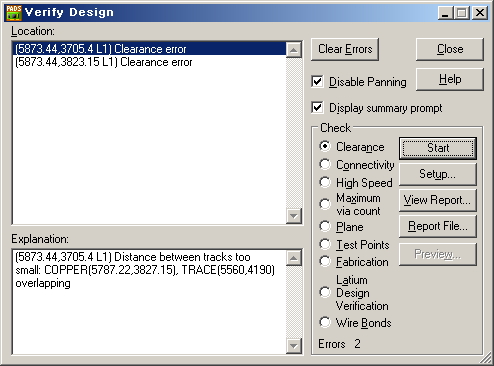494x366 pixels.
Task: Minimize the Verify Design window
Action: (x=445, y=13)
